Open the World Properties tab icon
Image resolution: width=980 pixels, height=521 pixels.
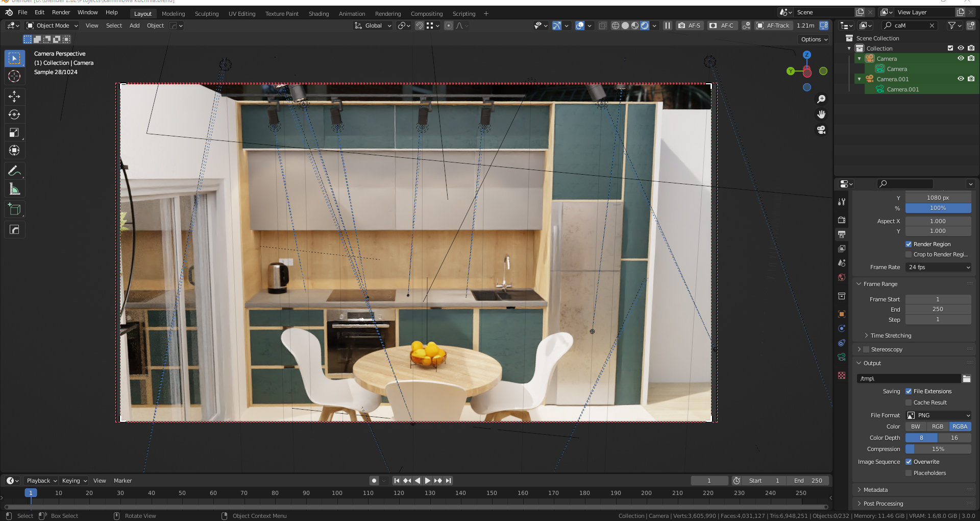click(842, 277)
